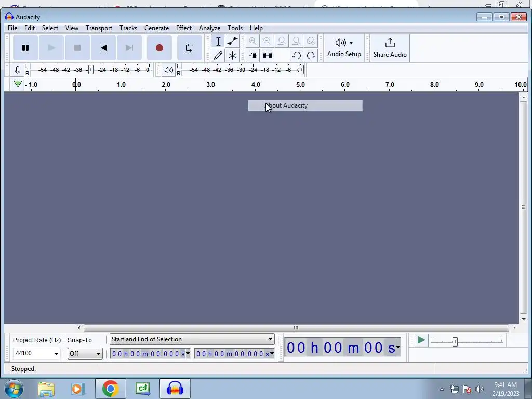Click Fit Project to Width zoom icon

coord(296,42)
